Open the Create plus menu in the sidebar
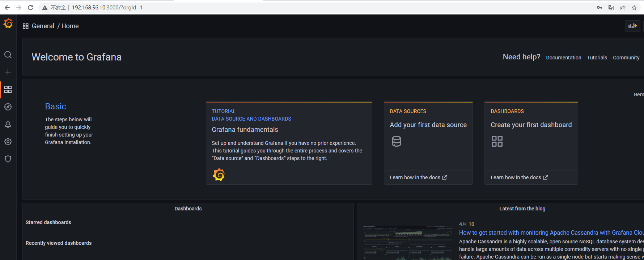Viewport: 644px width, 260px height. [x=8, y=72]
